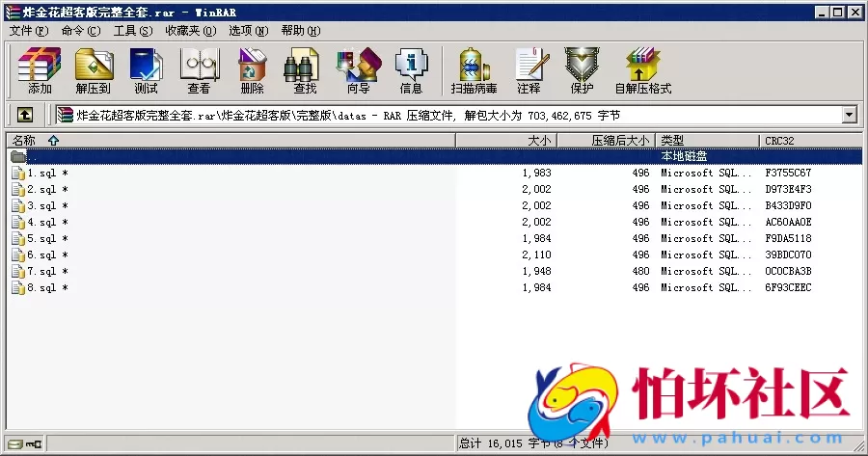This screenshot has height=456, width=868.
Task: Go up one folder level arrow button
Action: click(24, 115)
